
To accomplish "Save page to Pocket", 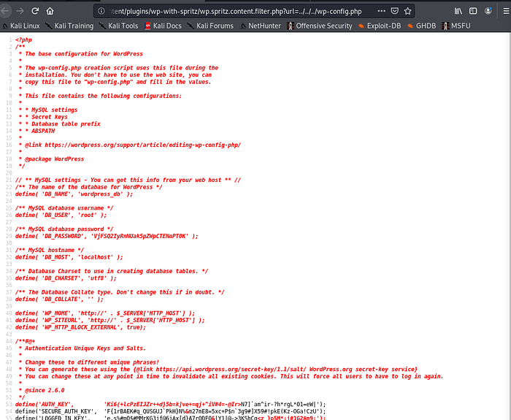I will [x=393, y=11].
